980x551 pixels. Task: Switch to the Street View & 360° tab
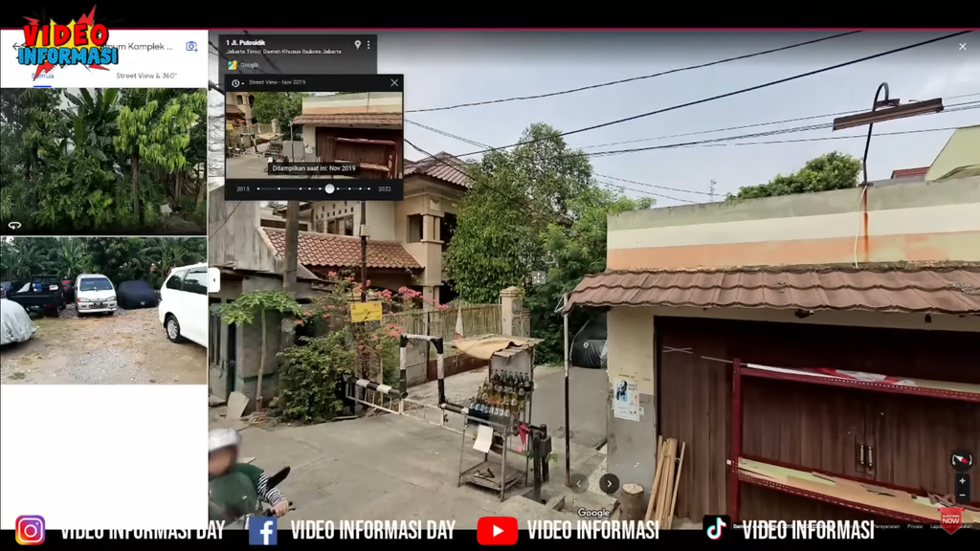[146, 76]
